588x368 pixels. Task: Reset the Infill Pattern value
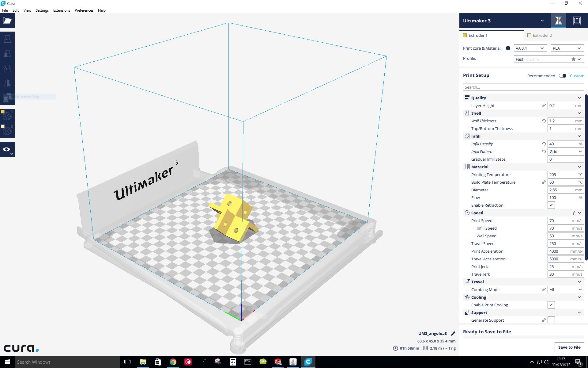(544, 151)
